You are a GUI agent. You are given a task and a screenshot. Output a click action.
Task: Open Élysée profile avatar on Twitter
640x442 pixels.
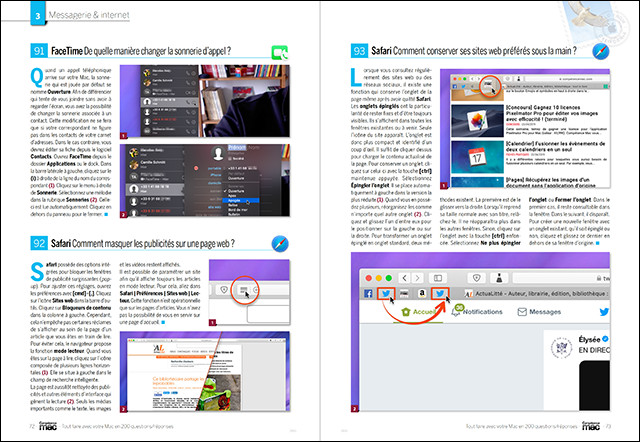(561, 348)
